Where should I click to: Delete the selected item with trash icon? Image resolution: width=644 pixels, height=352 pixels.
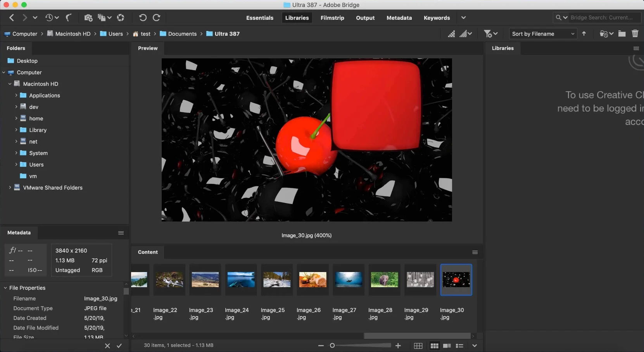pyautogui.click(x=635, y=34)
